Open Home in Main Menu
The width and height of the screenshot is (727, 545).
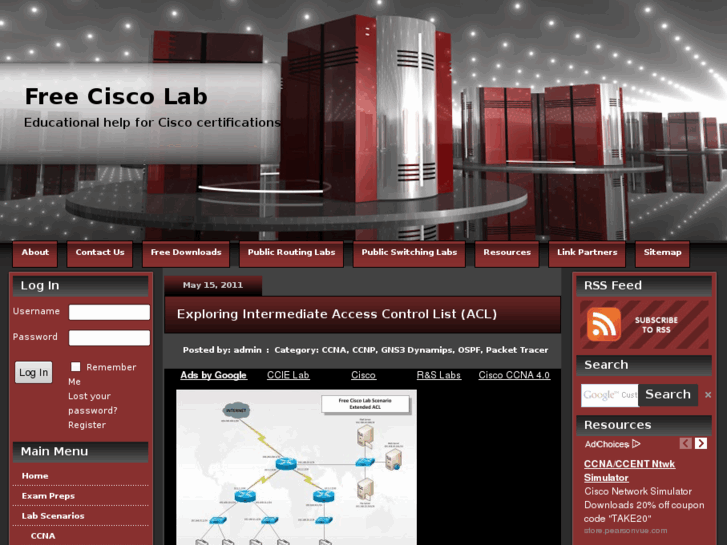(x=35, y=476)
